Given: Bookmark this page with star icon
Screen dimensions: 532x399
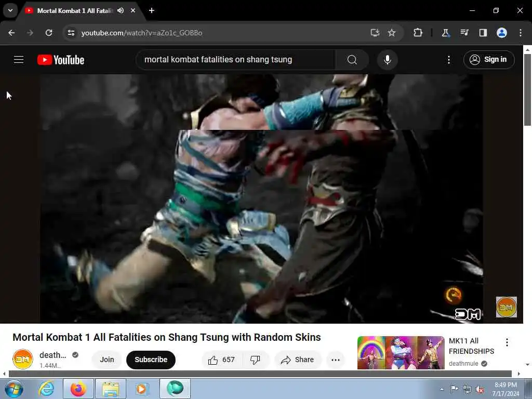Looking at the screenshot, I should click(392, 33).
